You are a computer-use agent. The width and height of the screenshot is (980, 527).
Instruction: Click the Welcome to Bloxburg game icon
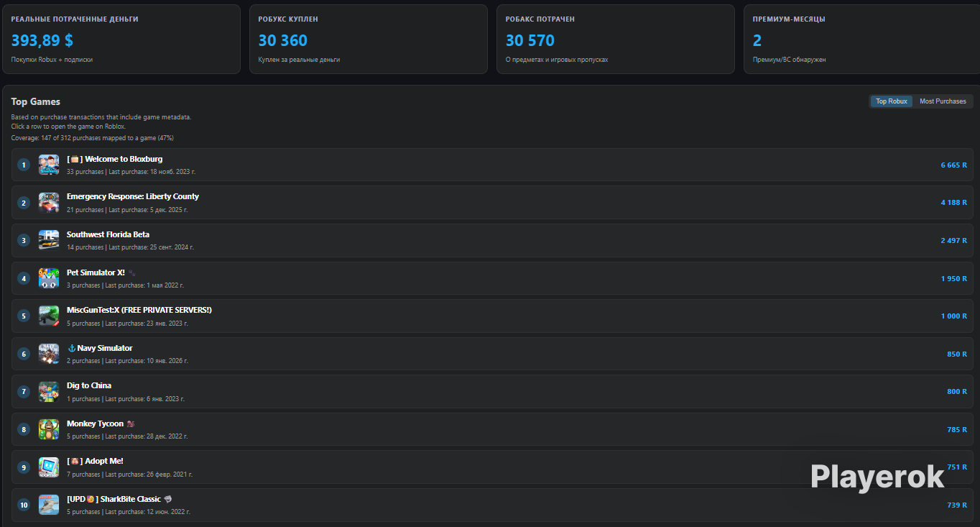pyautogui.click(x=49, y=165)
